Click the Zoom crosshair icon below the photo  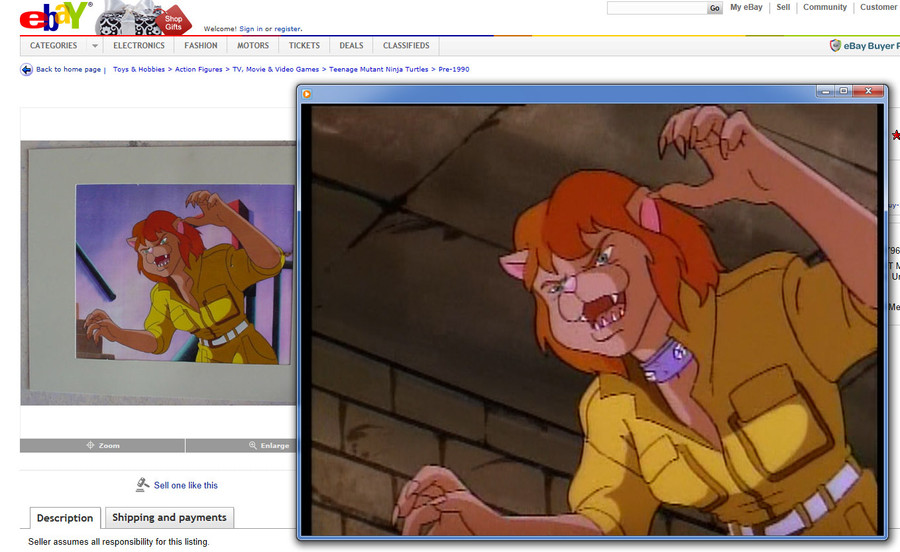pos(90,445)
